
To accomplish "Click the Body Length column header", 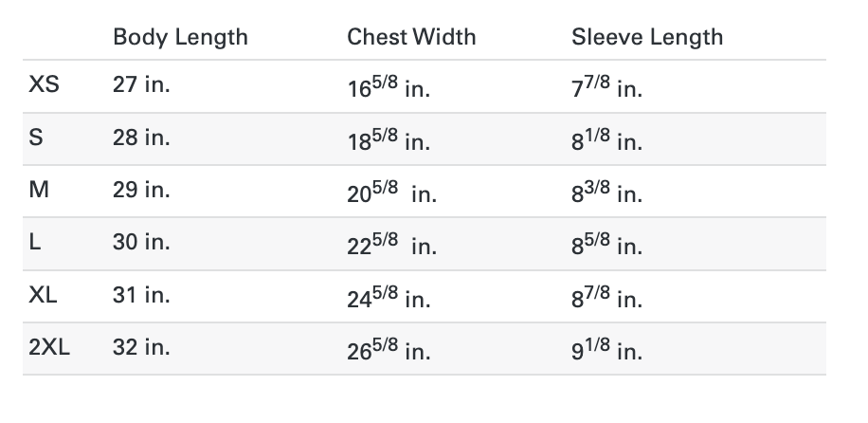I will tap(180, 37).
